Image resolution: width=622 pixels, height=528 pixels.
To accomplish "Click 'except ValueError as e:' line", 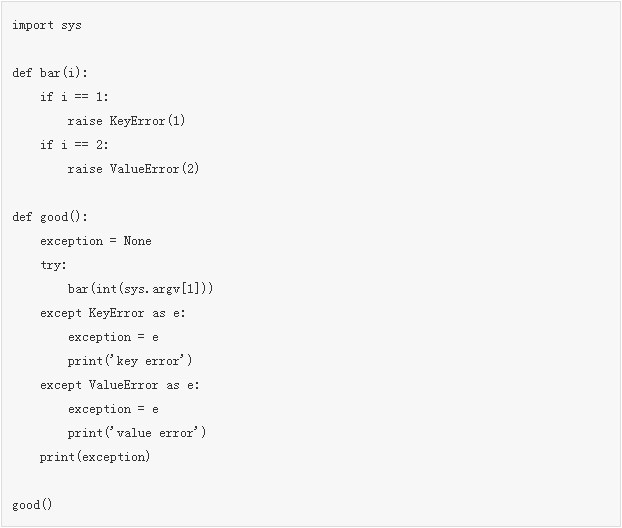I will (119, 385).
